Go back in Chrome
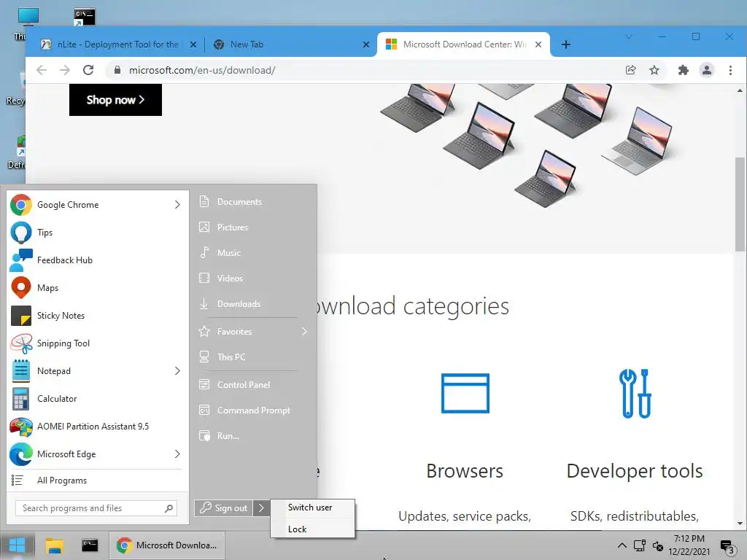This screenshot has height=560, width=747. 42,70
